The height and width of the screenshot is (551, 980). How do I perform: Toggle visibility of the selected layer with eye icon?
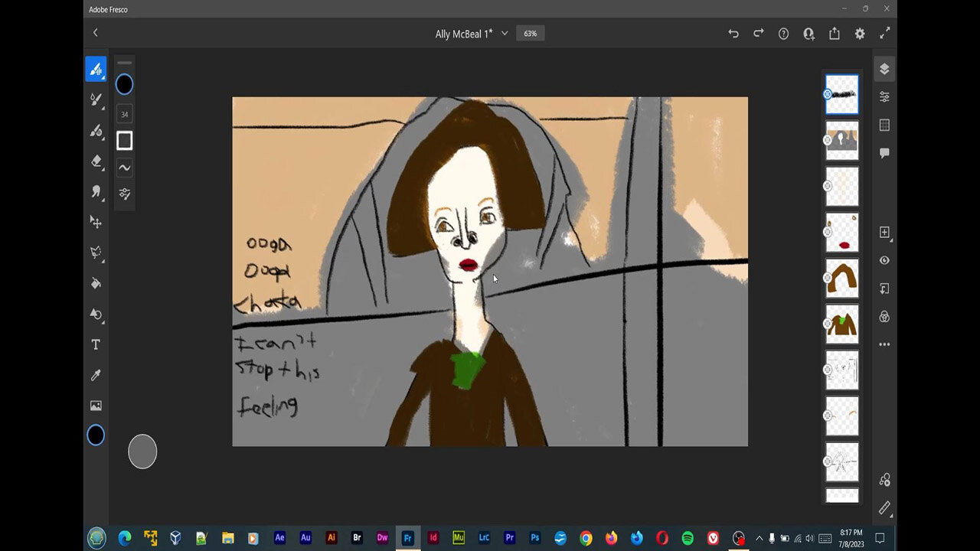(884, 260)
